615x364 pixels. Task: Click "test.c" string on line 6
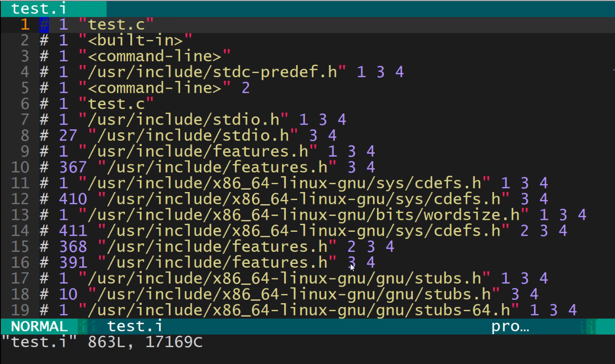(x=116, y=103)
